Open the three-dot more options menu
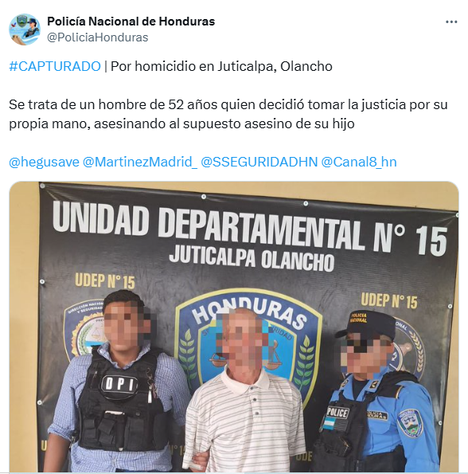468x474 pixels. tap(451, 22)
